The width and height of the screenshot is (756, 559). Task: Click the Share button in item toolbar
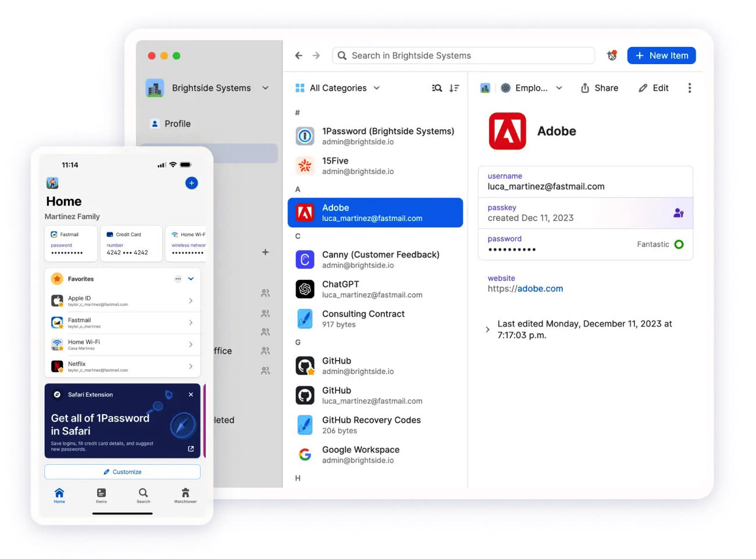[x=599, y=88]
